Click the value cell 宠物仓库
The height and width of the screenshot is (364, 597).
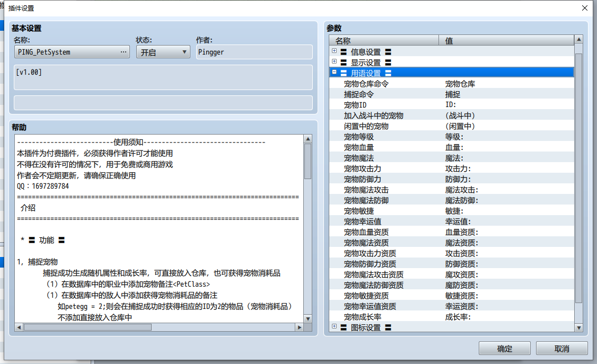460,84
